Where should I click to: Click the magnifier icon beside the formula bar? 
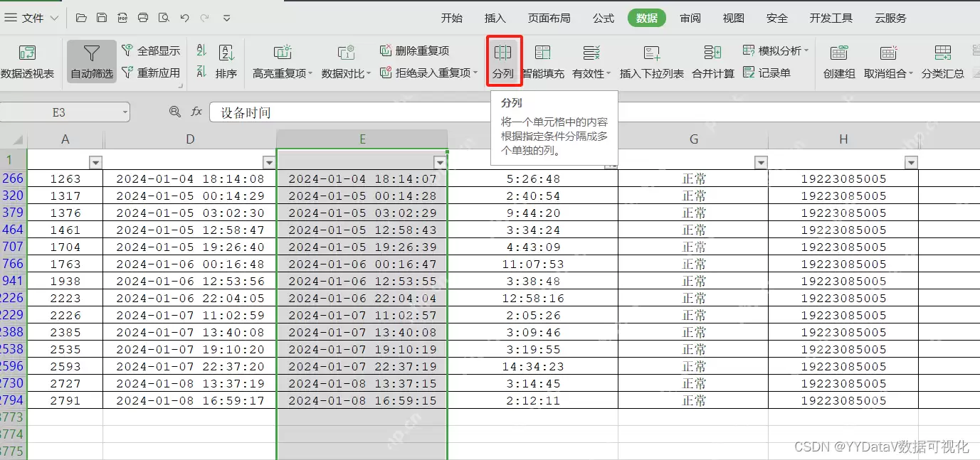pyautogui.click(x=174, y=112)
